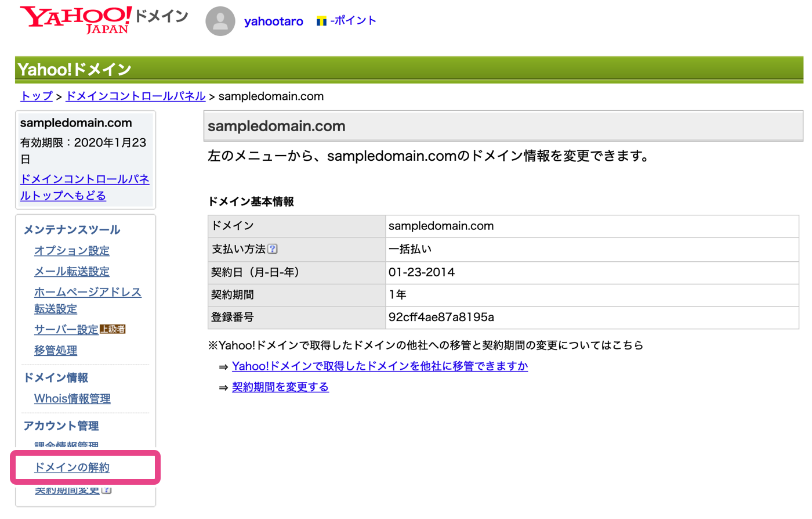
Task: Click 契約期間を変更する link
Action: click(x=280, y=387)
